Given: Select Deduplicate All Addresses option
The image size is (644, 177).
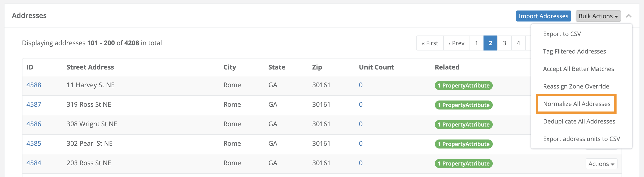Looking at the screenshot, I should [x=579, y=121].
